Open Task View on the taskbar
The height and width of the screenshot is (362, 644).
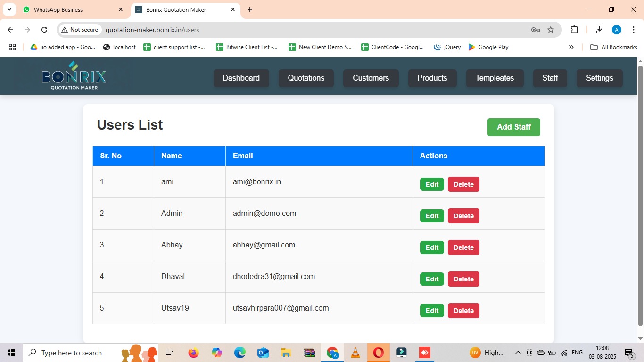tap(170, 353)
